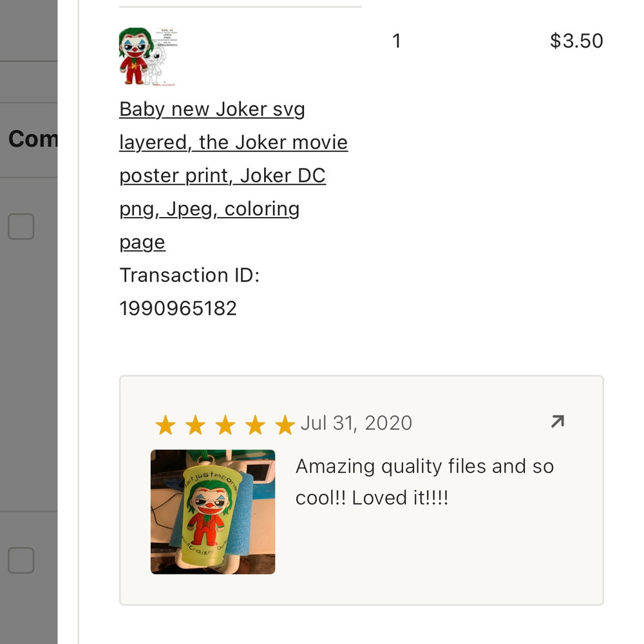The height and width of the screenshot is (644, 644).
Task: Click the third star of the review rating
Action: point(225,425)
